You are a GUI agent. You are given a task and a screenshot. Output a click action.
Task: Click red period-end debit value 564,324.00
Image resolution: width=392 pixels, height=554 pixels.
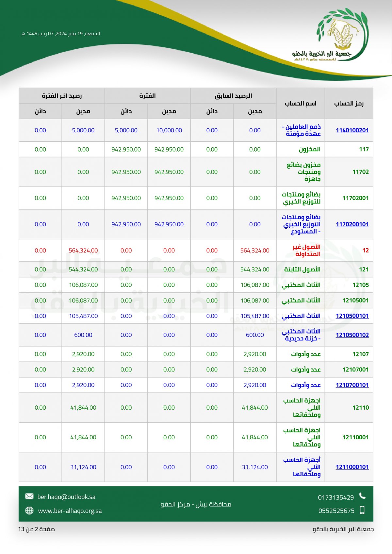(x=83, y=251)
